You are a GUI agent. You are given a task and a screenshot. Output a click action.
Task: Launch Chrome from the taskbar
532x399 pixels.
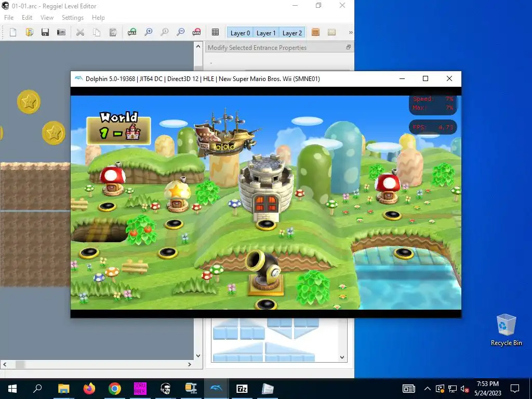click(115, 389)
